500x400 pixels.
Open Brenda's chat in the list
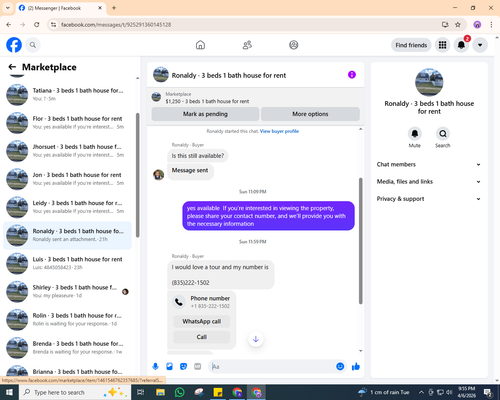click(67, 347)
